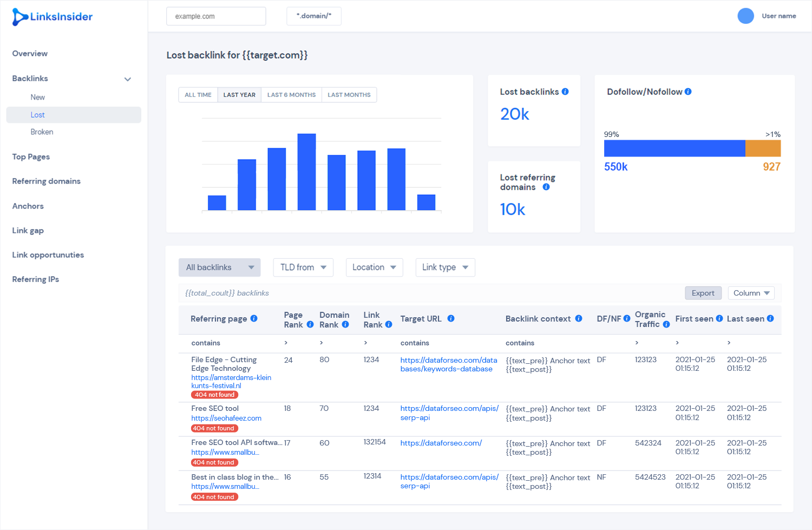Go to the Broken backlinks submenu
812x530 pixels.
(x=42, y=132)
